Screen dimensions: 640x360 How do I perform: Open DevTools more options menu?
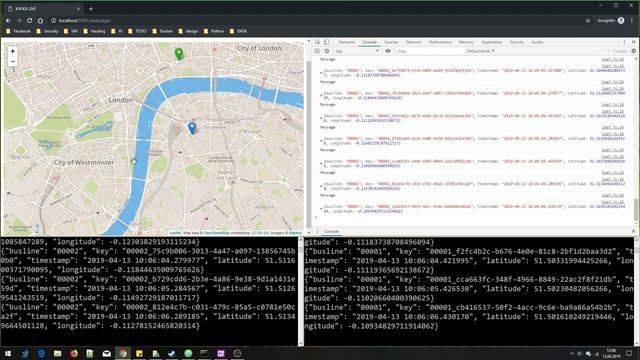pyautogui.click(x=624, y=42)
